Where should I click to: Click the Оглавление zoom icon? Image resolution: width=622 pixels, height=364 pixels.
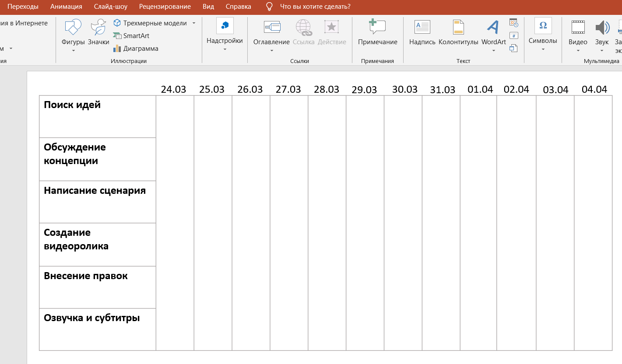(271, 27)
